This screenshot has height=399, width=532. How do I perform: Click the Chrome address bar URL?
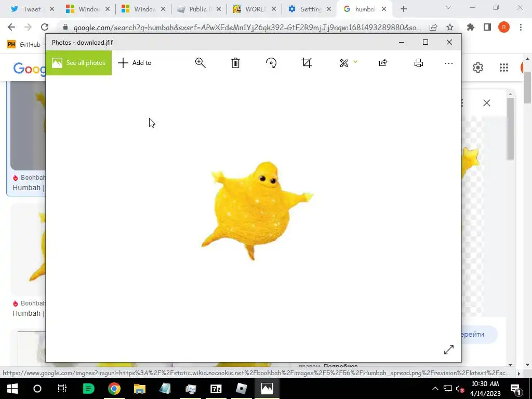(x=247, y=28)
